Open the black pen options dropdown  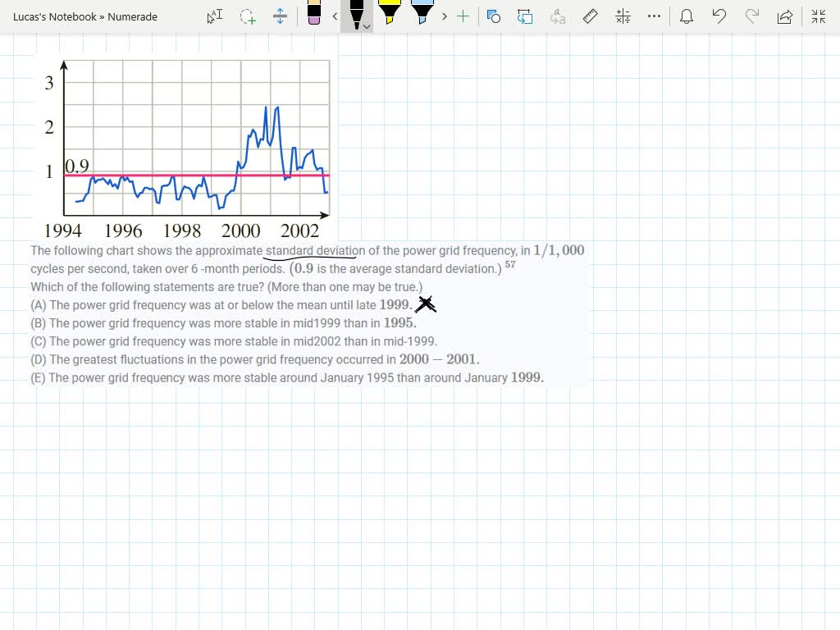point(366,26)
